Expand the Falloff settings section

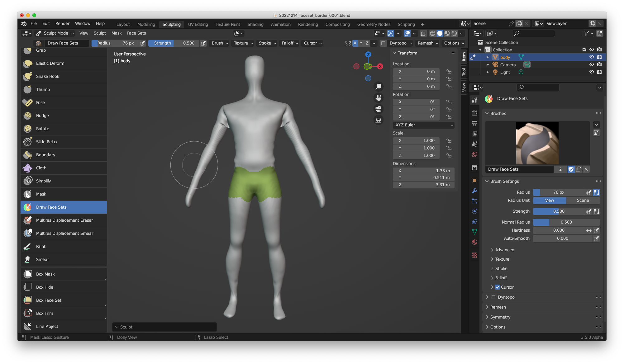point(501,277)
